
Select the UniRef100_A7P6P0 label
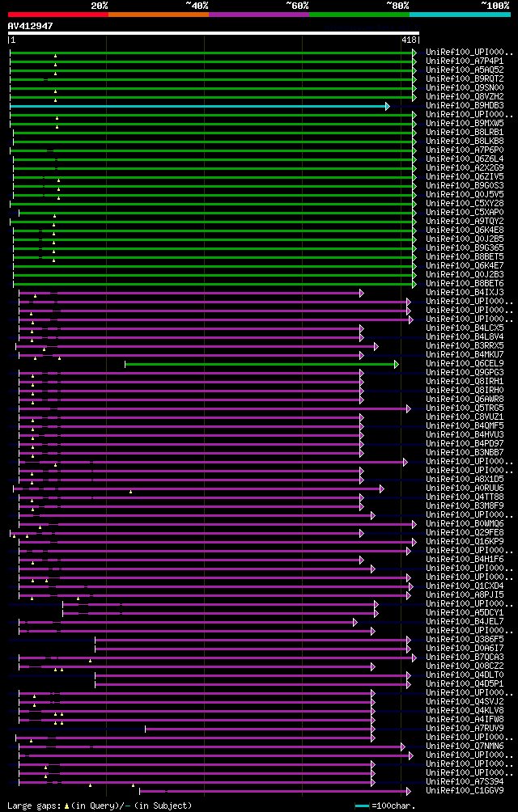click(465, 150)
